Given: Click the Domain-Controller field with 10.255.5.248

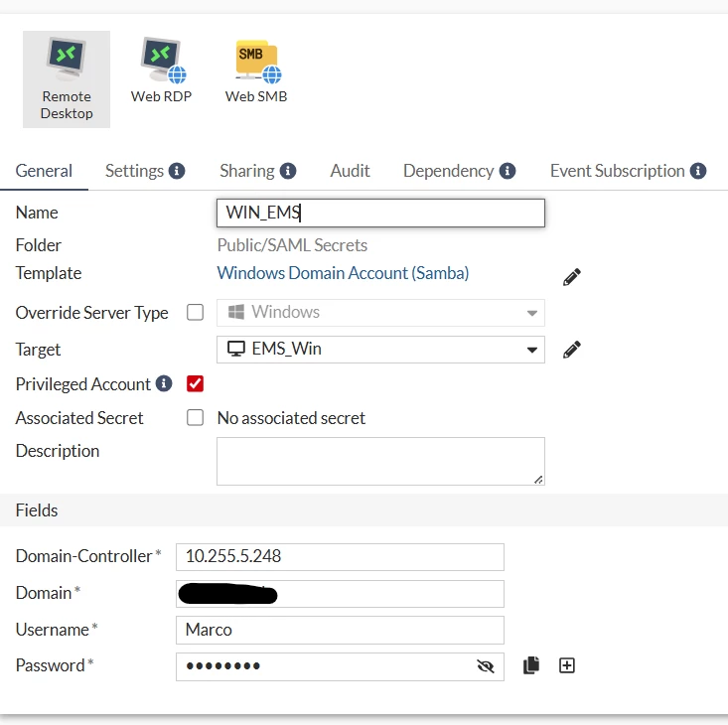Looking at the screenshot, I should click(340, 557).
